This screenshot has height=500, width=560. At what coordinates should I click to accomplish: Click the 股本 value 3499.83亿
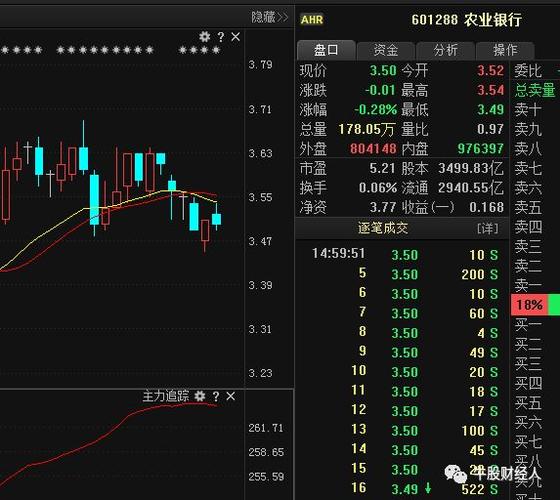click(471, 168)
